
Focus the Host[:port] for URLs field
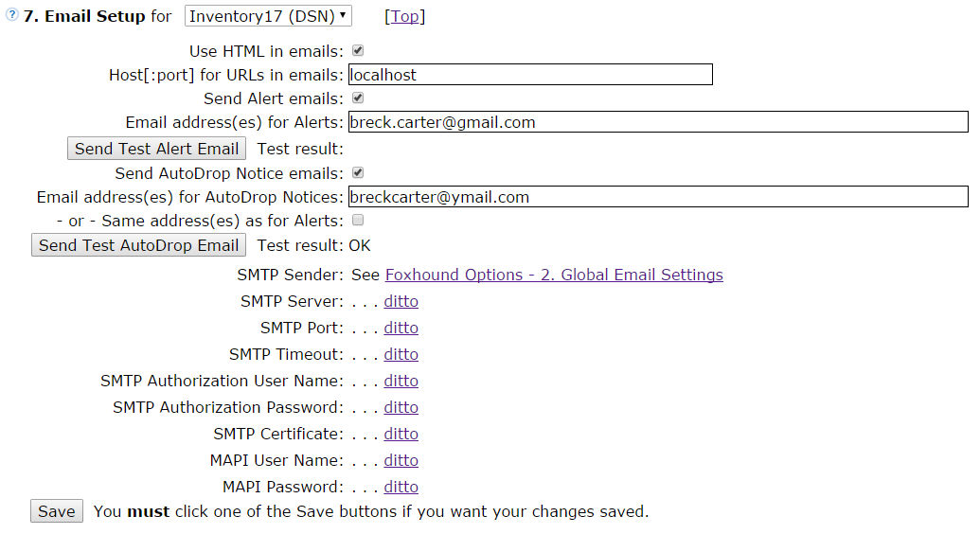pos(529,75)
